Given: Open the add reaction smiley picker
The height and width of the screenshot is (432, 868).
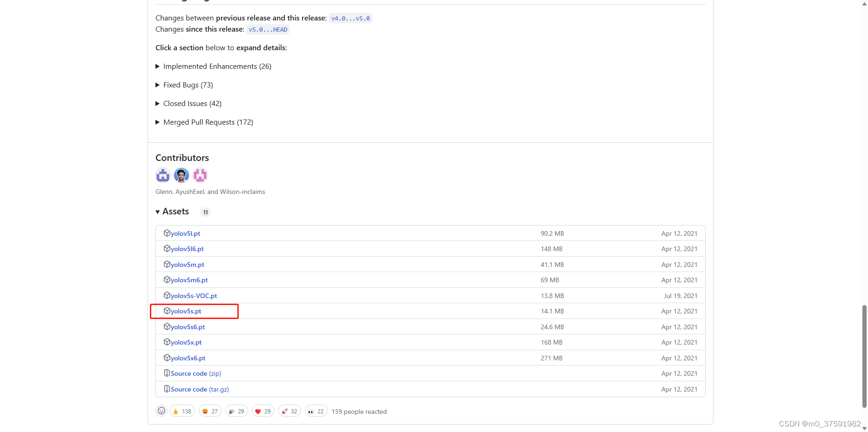Looking at the screenshot, I should 161,411.
